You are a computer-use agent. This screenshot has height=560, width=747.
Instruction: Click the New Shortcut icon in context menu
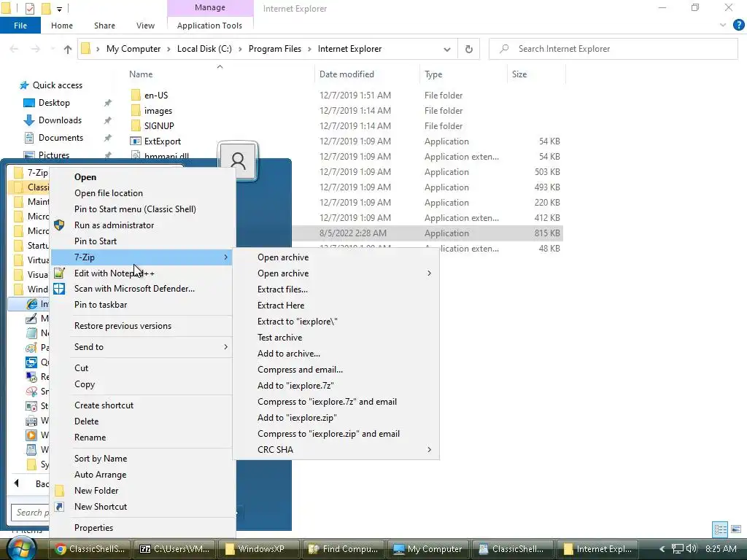(59, 507)
